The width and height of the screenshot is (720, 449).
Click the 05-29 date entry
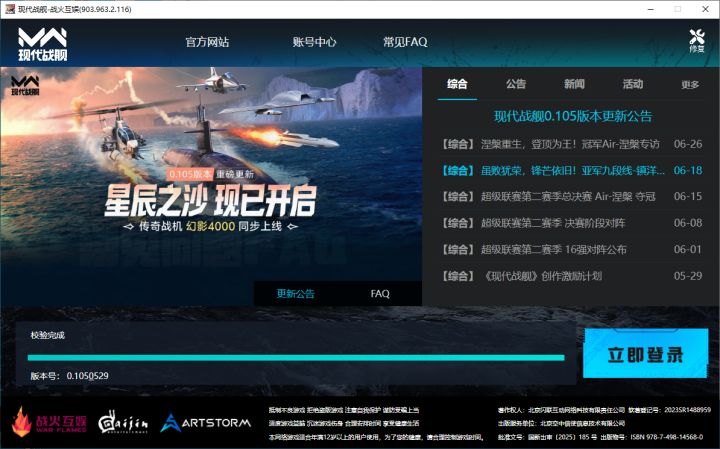coord(688,276)
